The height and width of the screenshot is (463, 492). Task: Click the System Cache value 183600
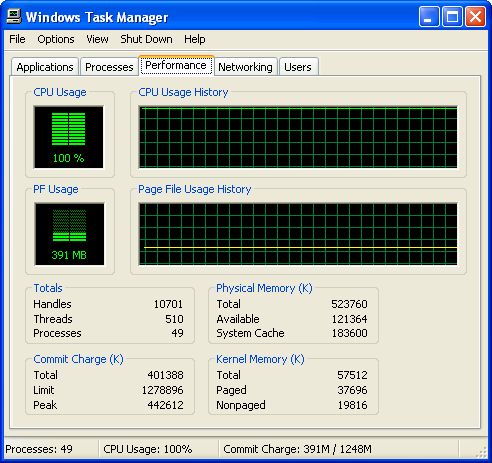pos(349,333)
